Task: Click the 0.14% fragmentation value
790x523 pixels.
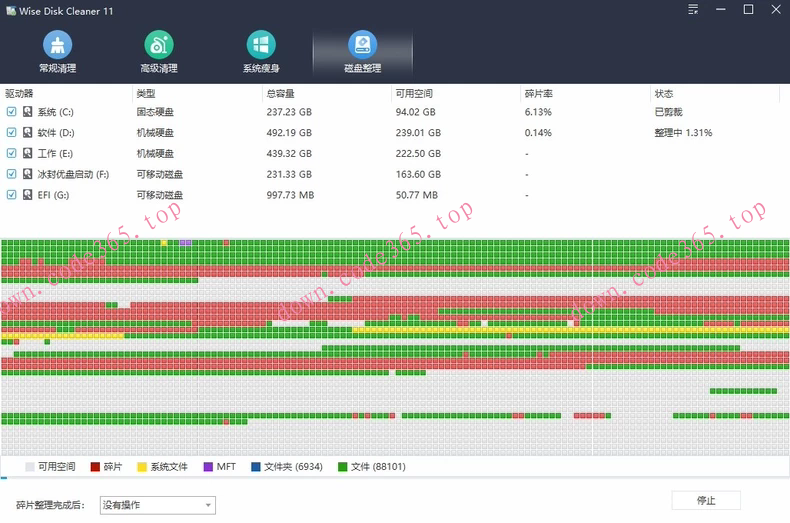Action: pos(538,133)
